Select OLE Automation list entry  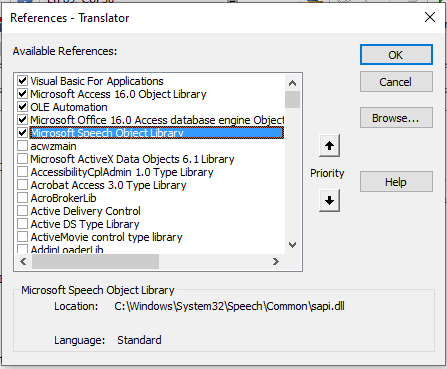69,107
